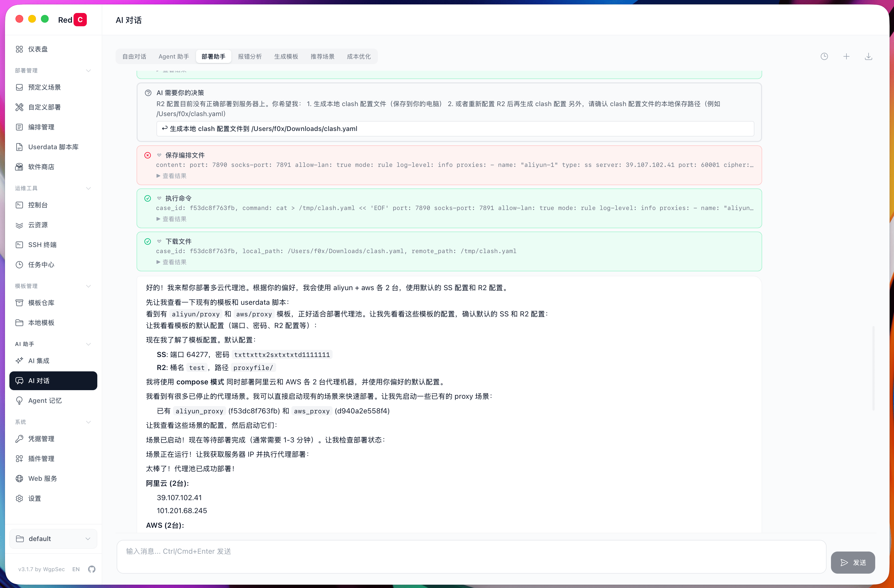Select the 云资源 cloud resources icon

point(20,225)
